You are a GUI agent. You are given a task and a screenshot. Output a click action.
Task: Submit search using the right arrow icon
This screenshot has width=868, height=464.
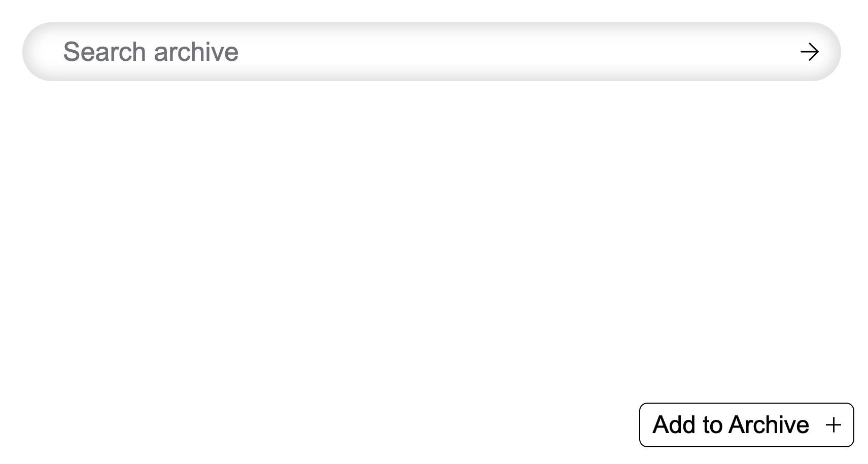(809, 52)
